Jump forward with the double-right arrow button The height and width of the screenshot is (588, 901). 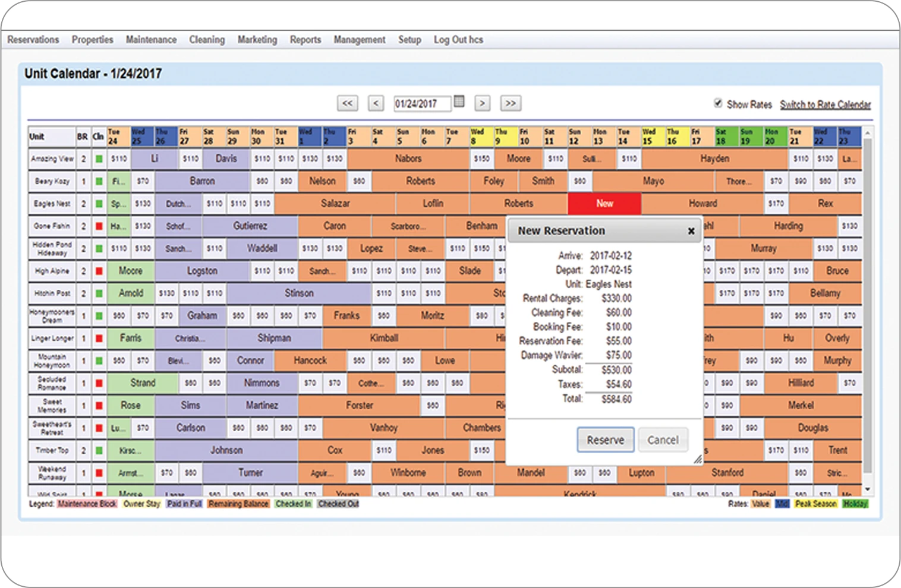pyautogui.click(x=511, y=103)
